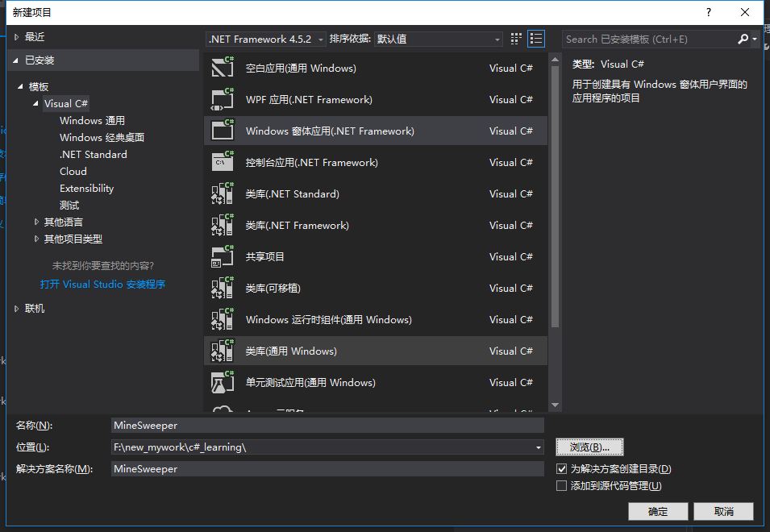The height and width of the screenshot is (532, 770).
Task: Open the 打开 Visual Studio 安装程序 link
Action: coord(102,285)
